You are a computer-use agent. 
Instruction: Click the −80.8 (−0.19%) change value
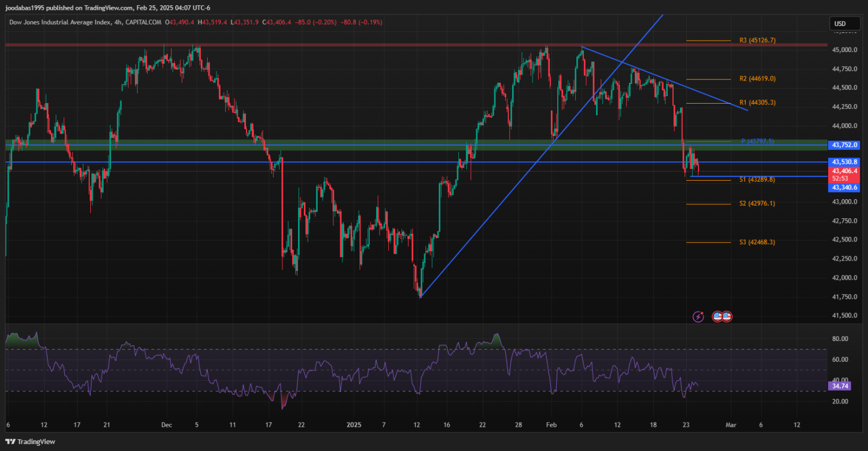pyautogui.click(x=362, y=22)
